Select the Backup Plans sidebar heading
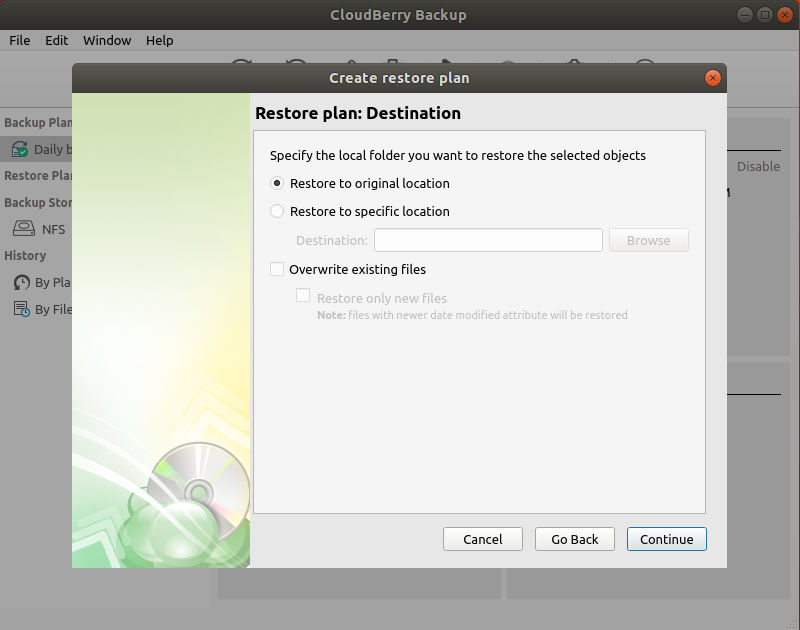 tap(38, 122)
